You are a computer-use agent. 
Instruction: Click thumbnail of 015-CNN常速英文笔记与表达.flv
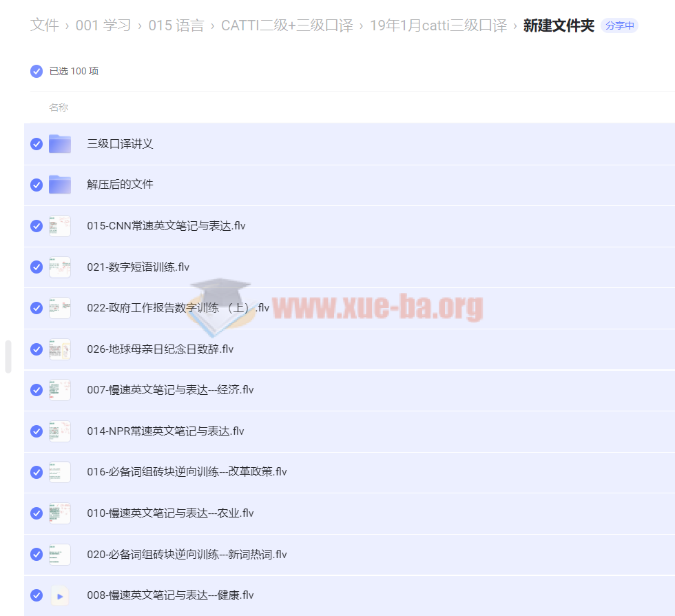60,226
